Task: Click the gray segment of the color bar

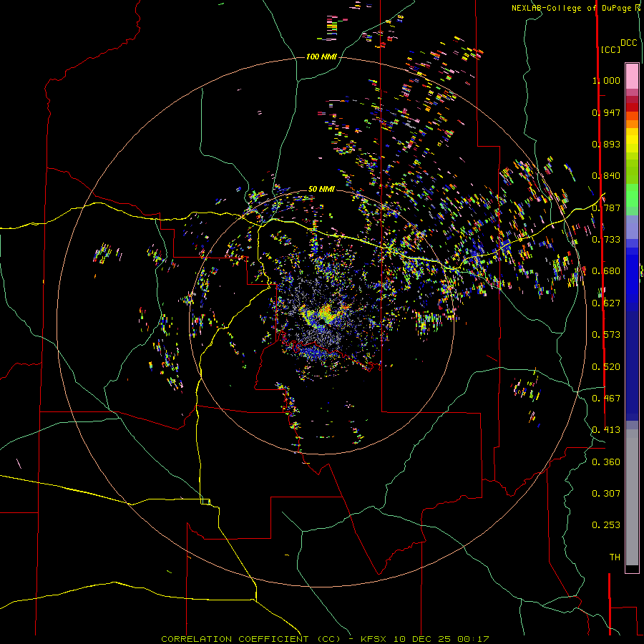Action: [x=632, y=497]
